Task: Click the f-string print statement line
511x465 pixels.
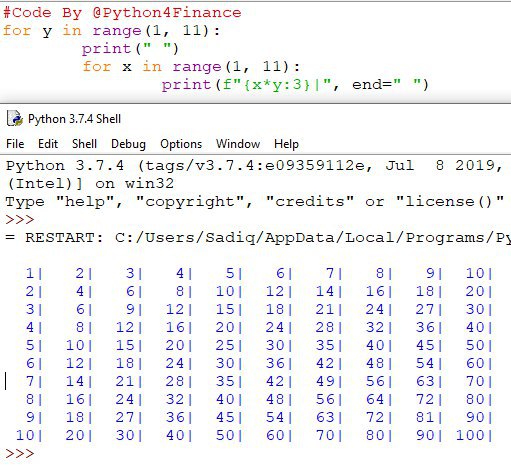Action: pos(295,85)
